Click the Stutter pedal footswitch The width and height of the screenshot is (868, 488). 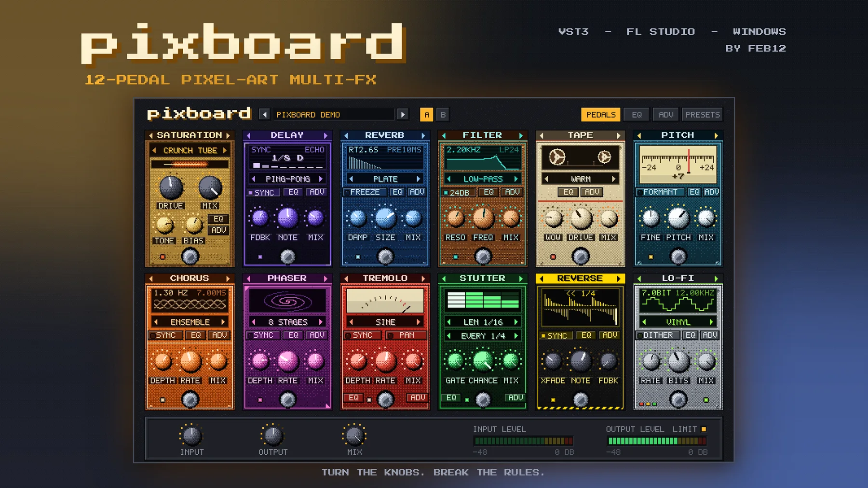[x=483, y=399]
